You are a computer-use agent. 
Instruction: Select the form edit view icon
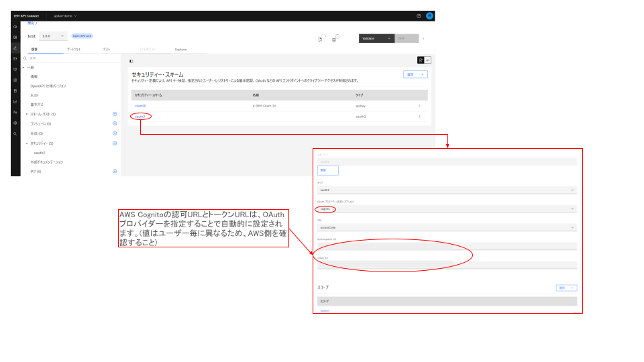pyautogui.click(x=421, y=60)
